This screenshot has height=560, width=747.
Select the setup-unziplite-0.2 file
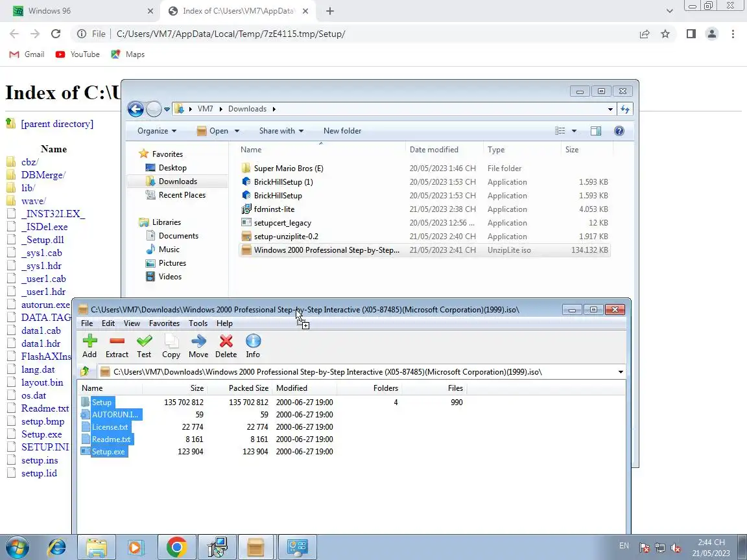click(286, 236)
